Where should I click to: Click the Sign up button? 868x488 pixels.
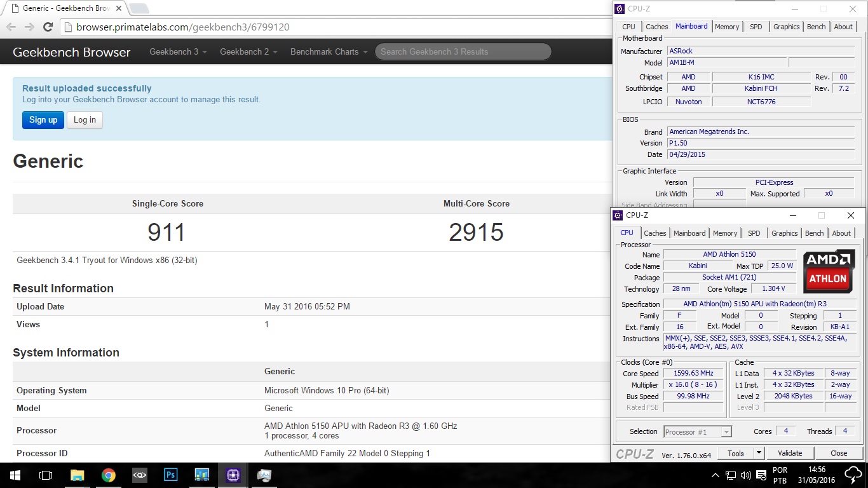point(43,119)
